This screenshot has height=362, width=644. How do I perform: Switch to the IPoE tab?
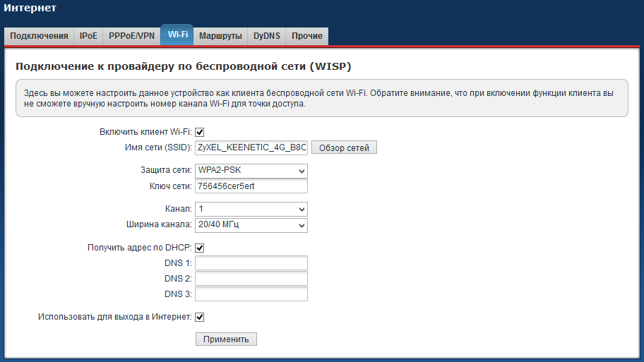coord(88,36)
